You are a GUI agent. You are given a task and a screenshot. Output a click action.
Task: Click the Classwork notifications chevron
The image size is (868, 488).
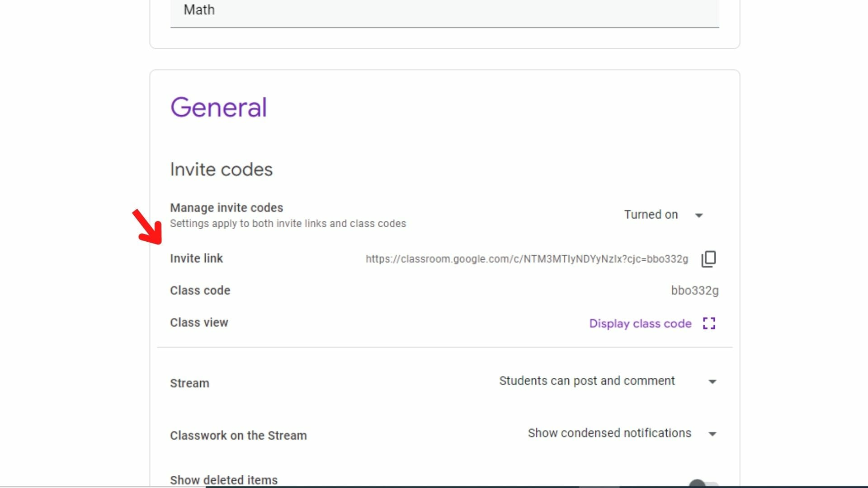pyautogui.click(x=712, y=434)
